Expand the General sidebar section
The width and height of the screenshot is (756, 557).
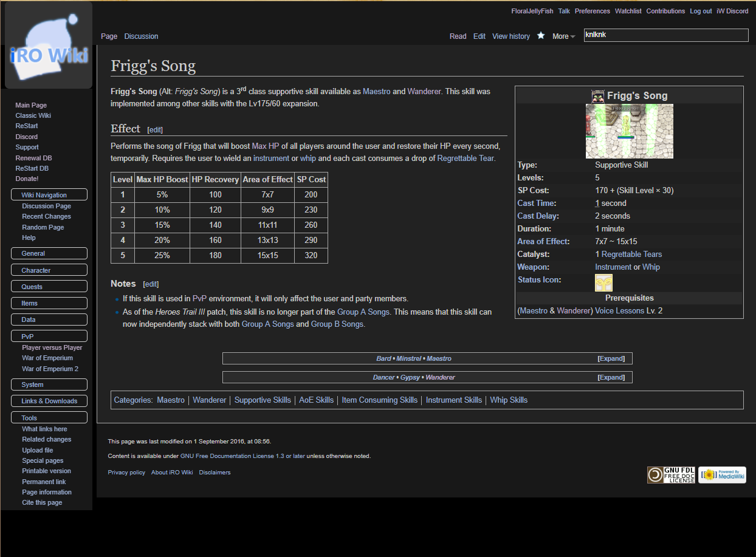click(x=49, y=254)
